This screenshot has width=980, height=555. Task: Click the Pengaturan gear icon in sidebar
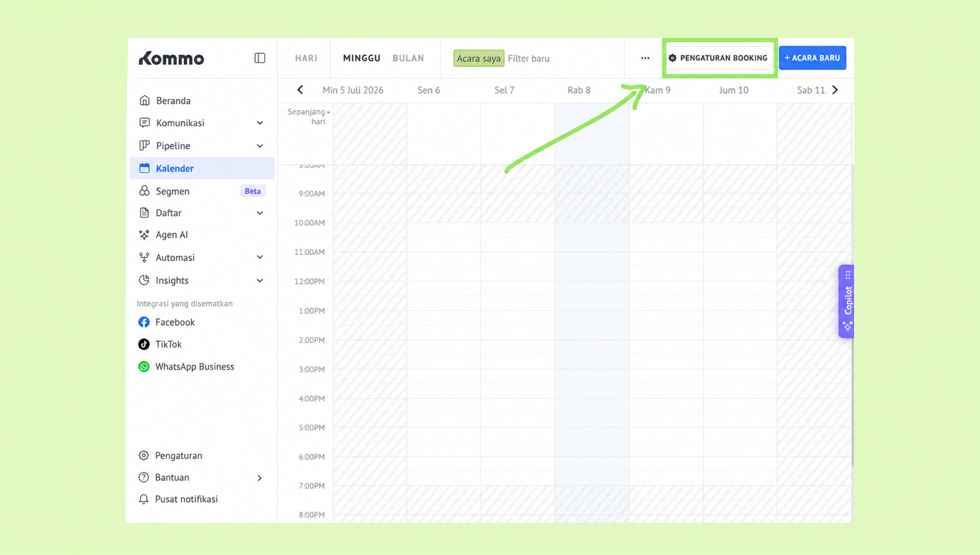[144, 455]
